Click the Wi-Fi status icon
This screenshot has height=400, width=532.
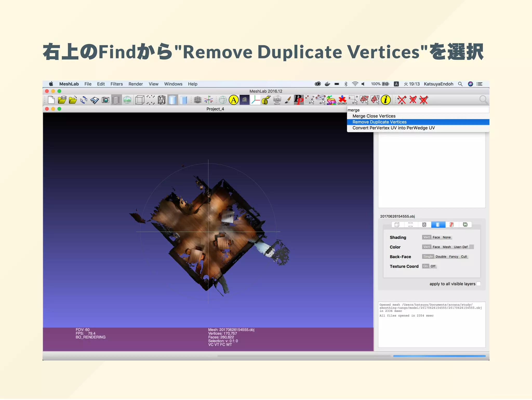pos(355,84)
